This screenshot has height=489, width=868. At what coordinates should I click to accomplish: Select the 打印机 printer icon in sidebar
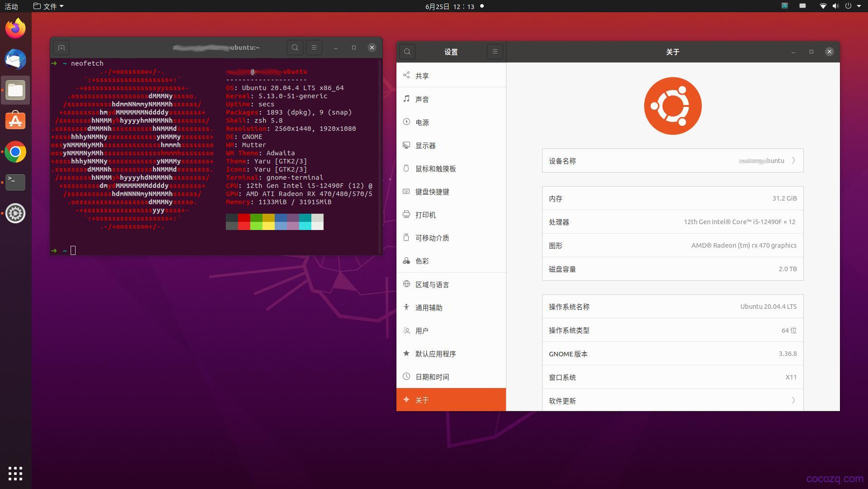[x=406, y=214]
